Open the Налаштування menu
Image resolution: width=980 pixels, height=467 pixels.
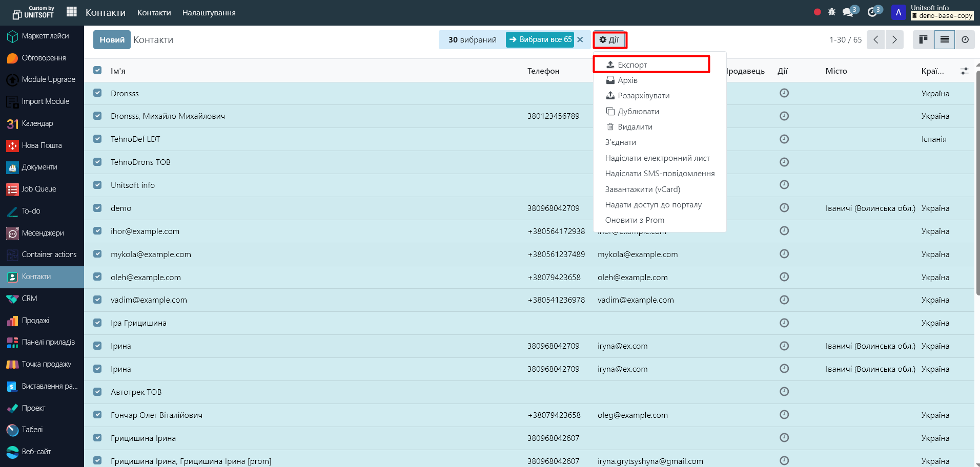[x=209, y=13]
